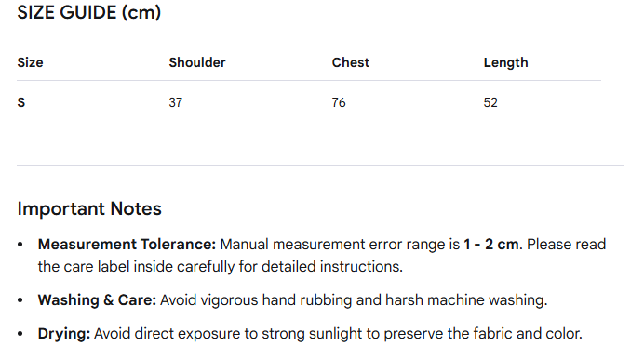
Task: Select the Size column header
Action: [30, 62]
